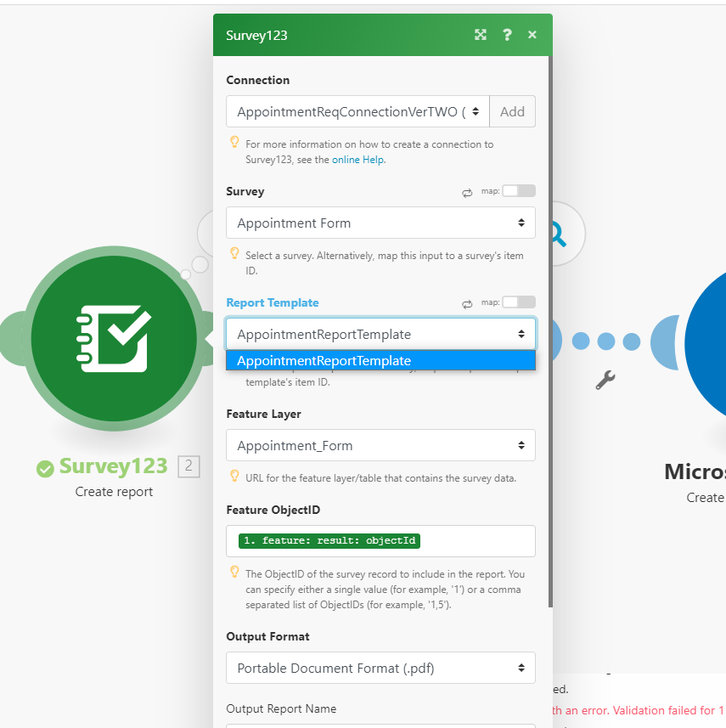Click the lightbulb hint icon under Survey

click(x=235, y=253)
